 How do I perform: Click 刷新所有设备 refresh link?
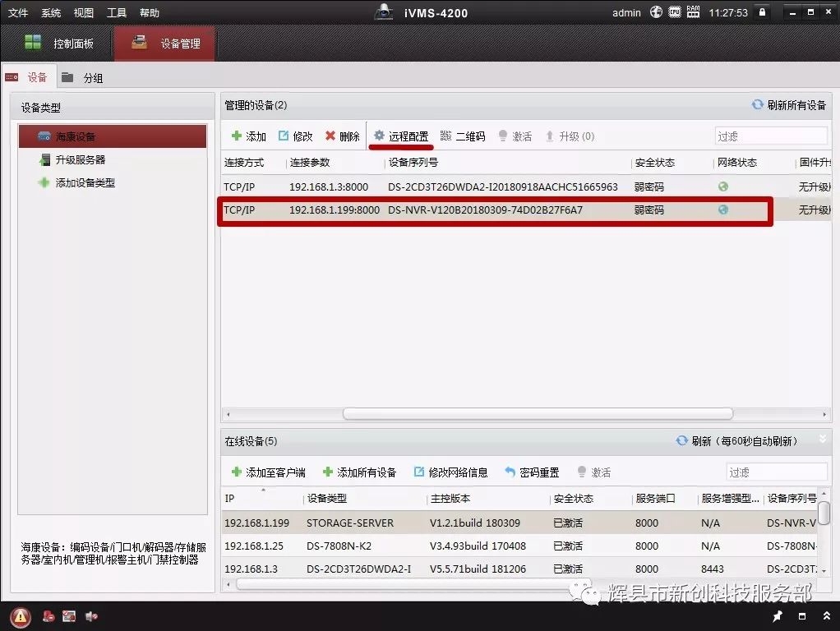[788, 105]
